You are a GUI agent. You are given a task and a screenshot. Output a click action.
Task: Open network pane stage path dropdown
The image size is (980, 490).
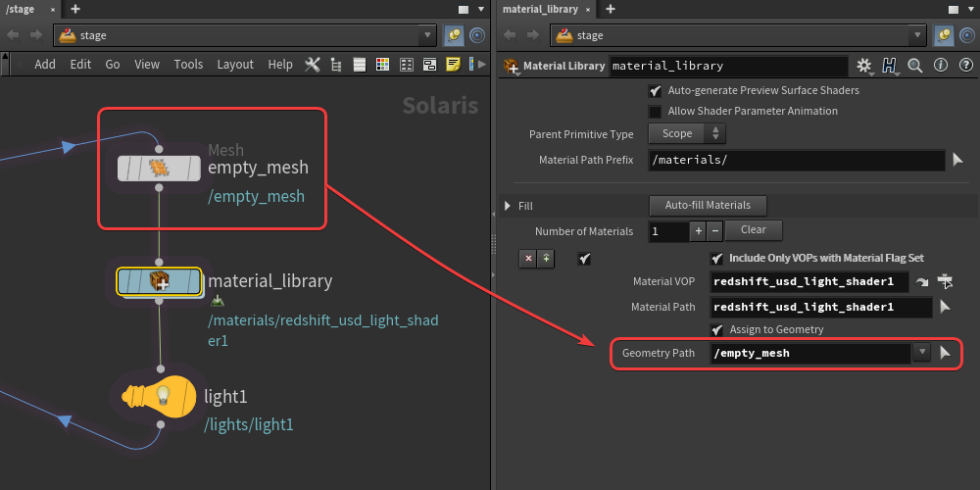pos(427,35)
